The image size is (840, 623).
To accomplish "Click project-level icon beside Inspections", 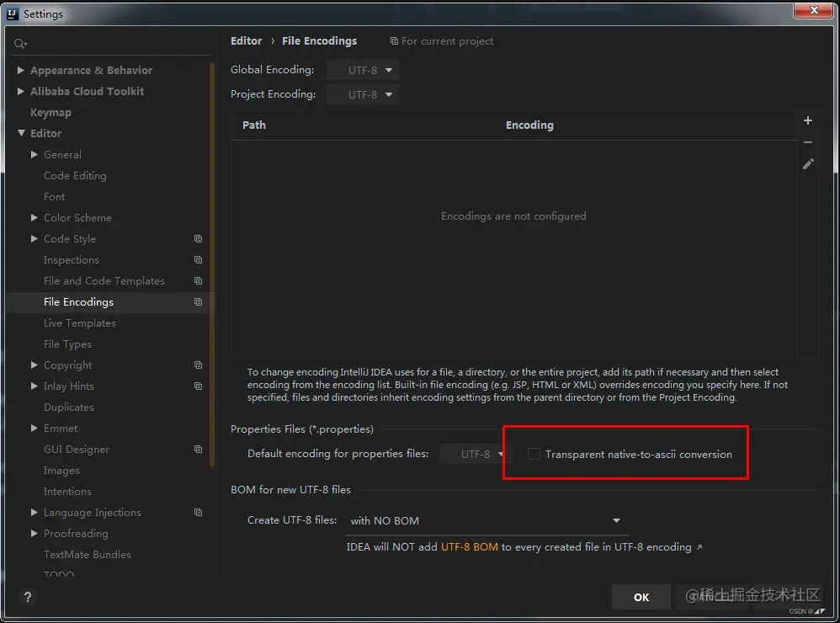I will [198, 260].
